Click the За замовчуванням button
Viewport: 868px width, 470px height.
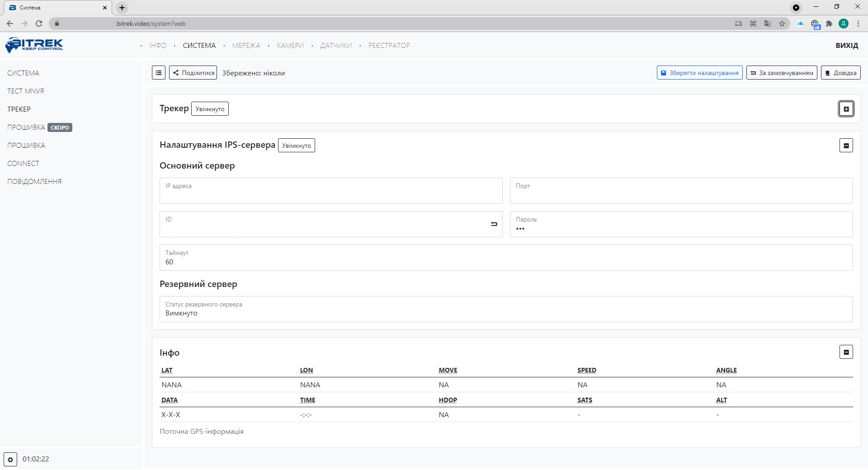pyautogui.click(x=781, y=73)
